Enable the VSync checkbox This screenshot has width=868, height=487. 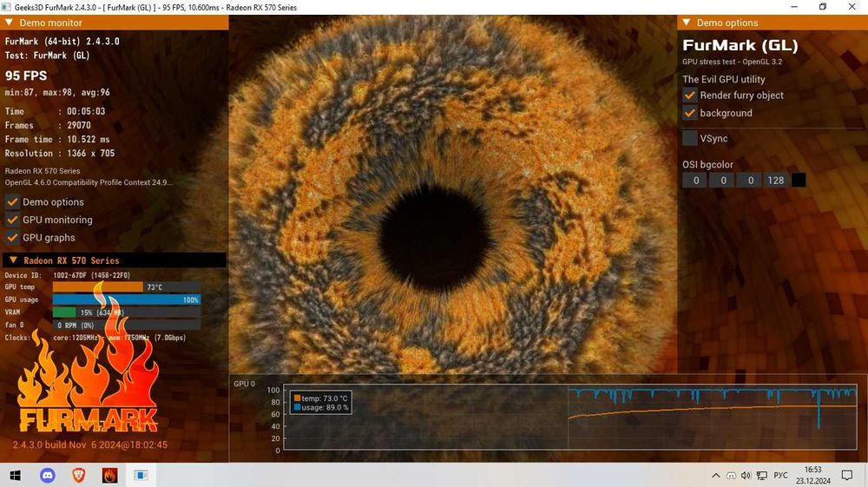coord(690,138)
